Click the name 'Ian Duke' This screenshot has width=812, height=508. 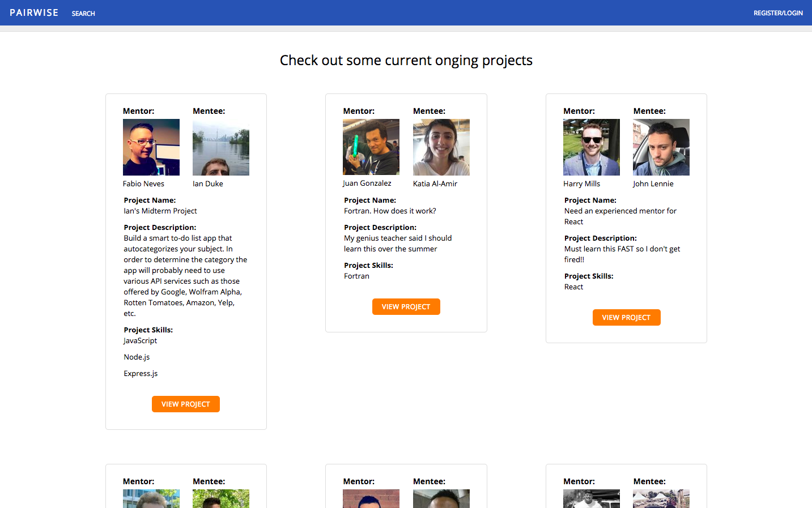click(208, 183)
